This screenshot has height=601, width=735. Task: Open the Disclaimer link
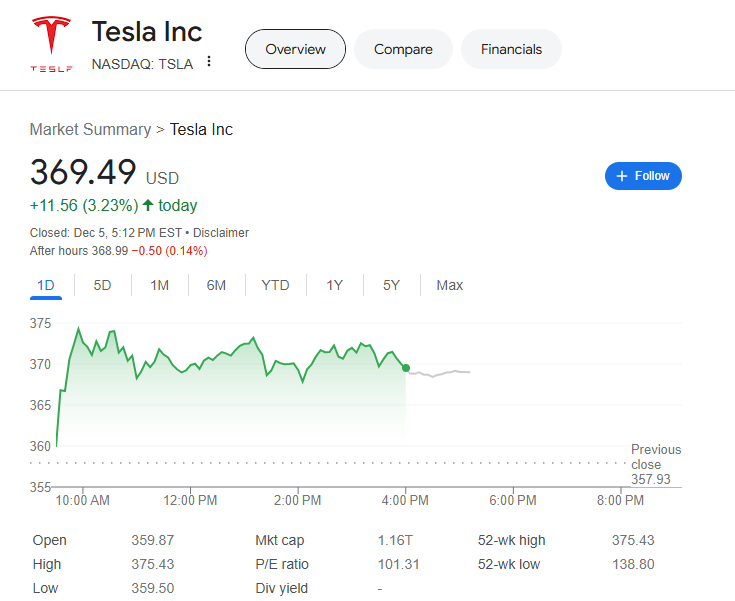tap(221, 233)
